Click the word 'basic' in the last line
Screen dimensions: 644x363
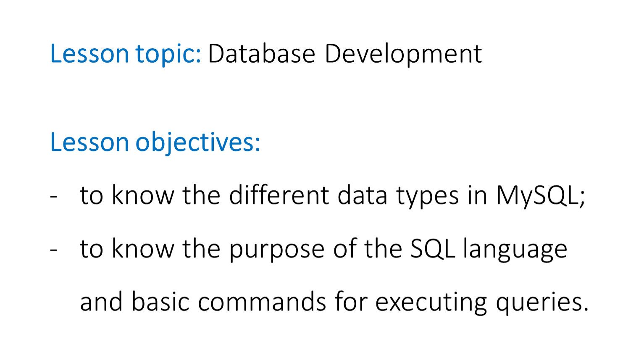click(x=160, y=302)
